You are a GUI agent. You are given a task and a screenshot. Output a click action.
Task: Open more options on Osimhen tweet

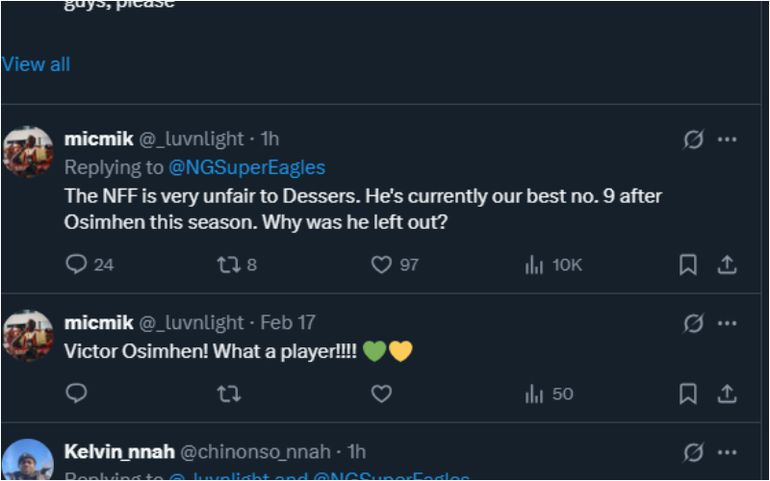point(727,323)
